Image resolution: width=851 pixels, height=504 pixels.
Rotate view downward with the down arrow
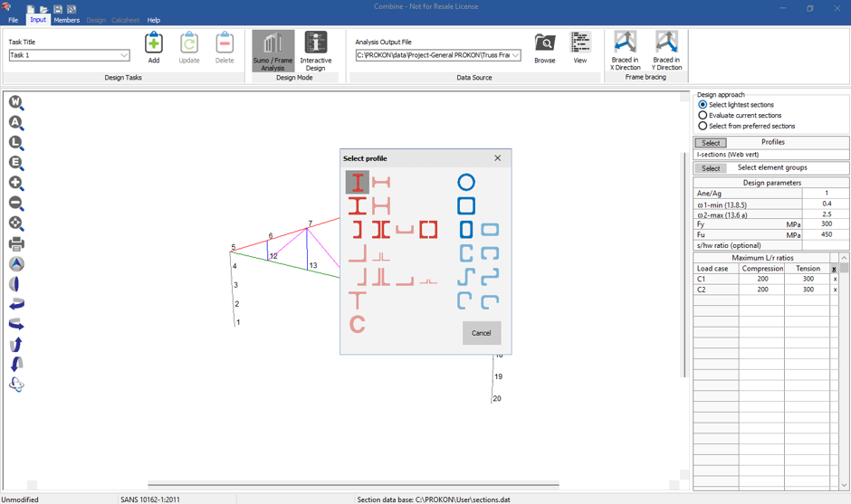16,364
